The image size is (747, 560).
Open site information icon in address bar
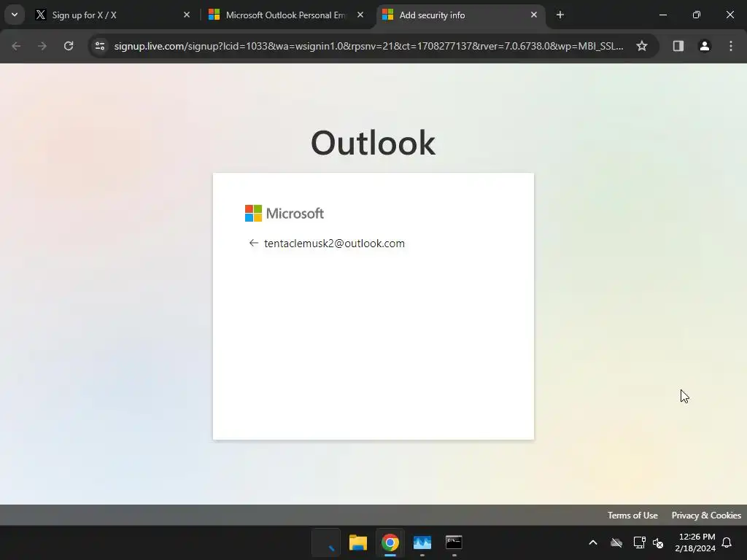(100, 46)
